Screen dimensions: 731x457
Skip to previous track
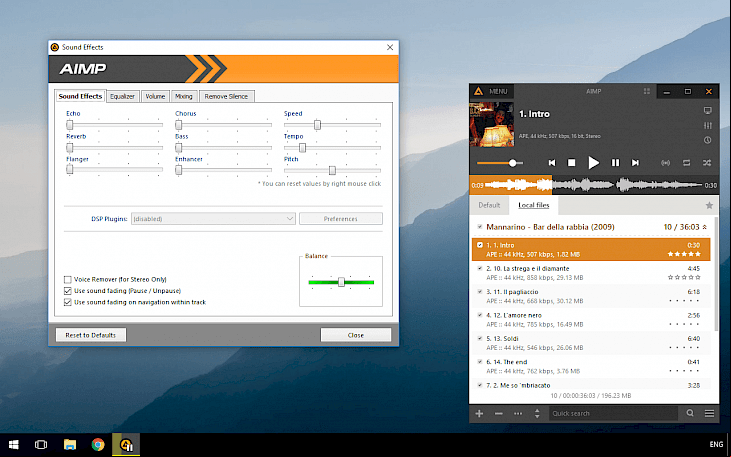click(552, 163)
